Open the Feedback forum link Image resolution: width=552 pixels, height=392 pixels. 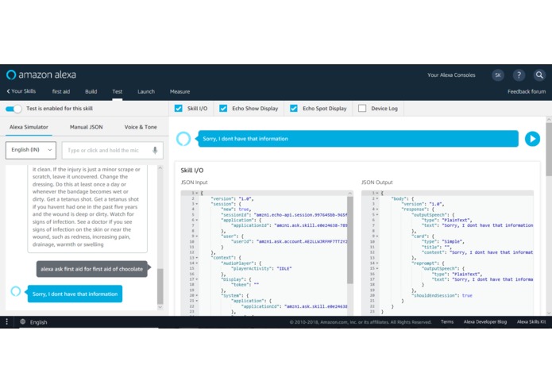pyautogui.click(x=527, y=91)
